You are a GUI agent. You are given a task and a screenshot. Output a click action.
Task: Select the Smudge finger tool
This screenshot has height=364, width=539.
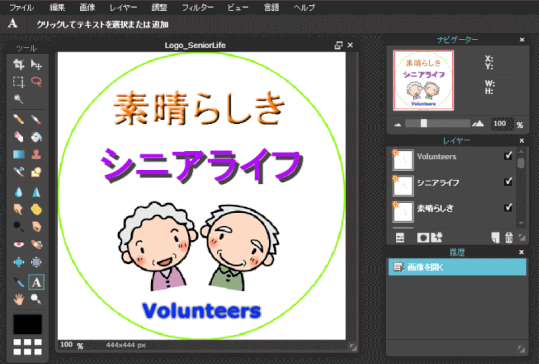click(x=19, y=209)
